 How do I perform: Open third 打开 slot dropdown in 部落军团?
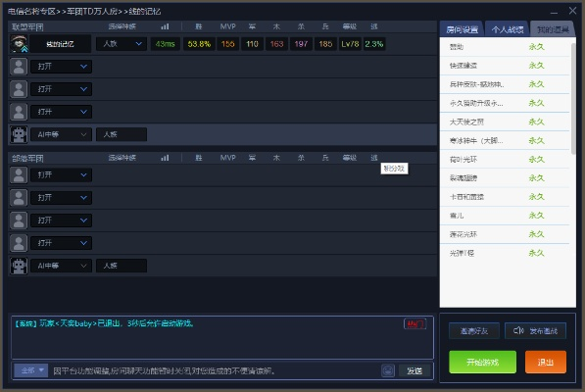61,220
